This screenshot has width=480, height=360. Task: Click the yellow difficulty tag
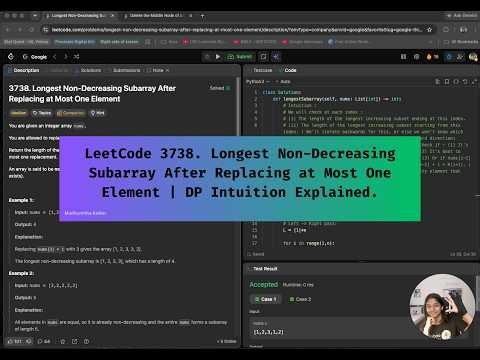point(18,113)
